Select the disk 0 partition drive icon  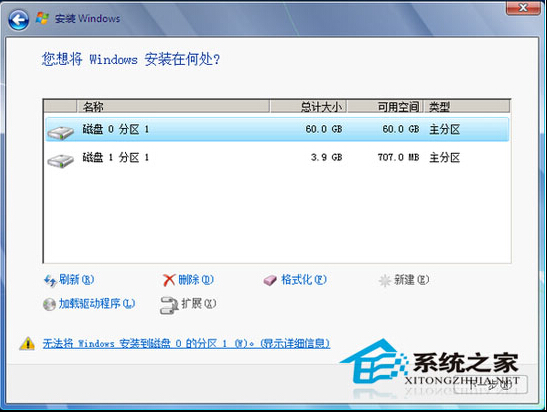(x=60, y=133)
